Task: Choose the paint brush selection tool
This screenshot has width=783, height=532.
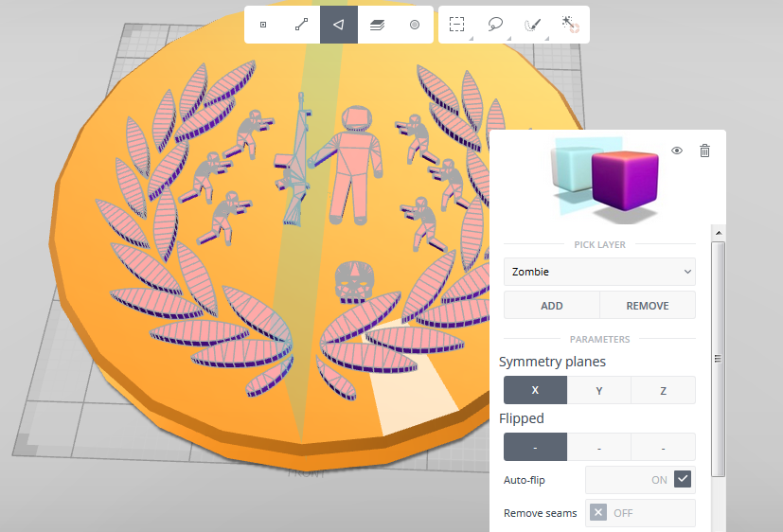Action: [533, 25]
